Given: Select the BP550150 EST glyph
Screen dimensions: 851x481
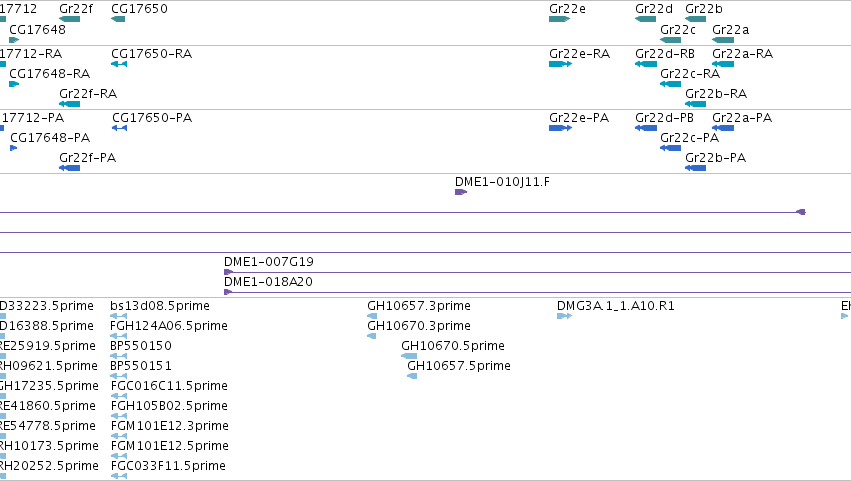Looking at the screenshot, I should (118, 356).
